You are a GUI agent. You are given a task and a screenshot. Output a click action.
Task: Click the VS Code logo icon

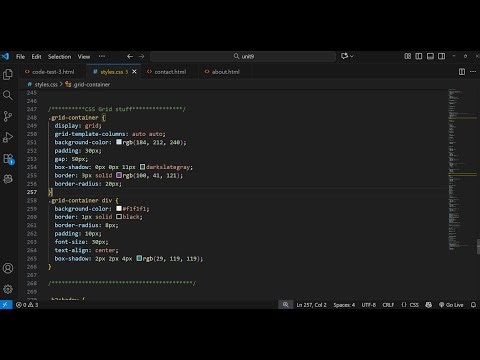5,56
